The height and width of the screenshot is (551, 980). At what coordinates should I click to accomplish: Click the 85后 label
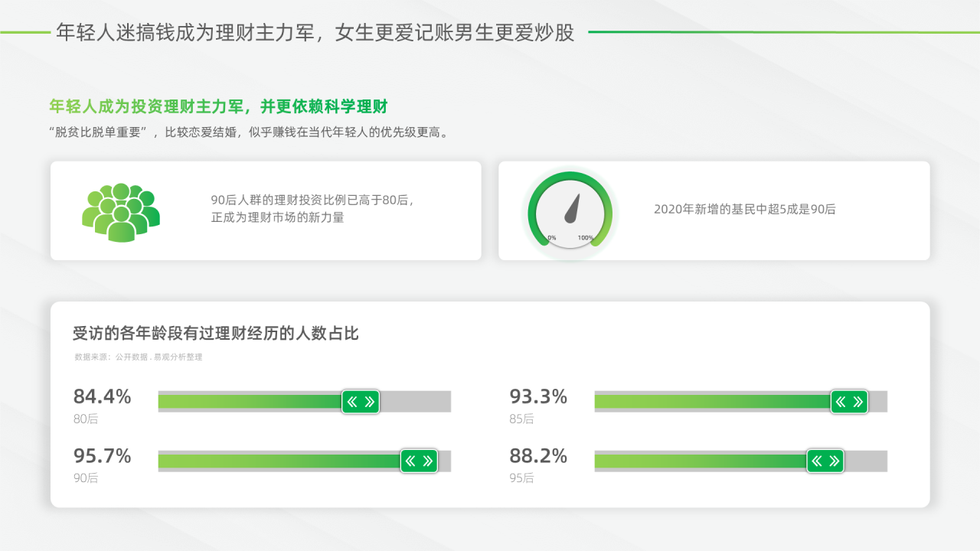click(521, 419)
